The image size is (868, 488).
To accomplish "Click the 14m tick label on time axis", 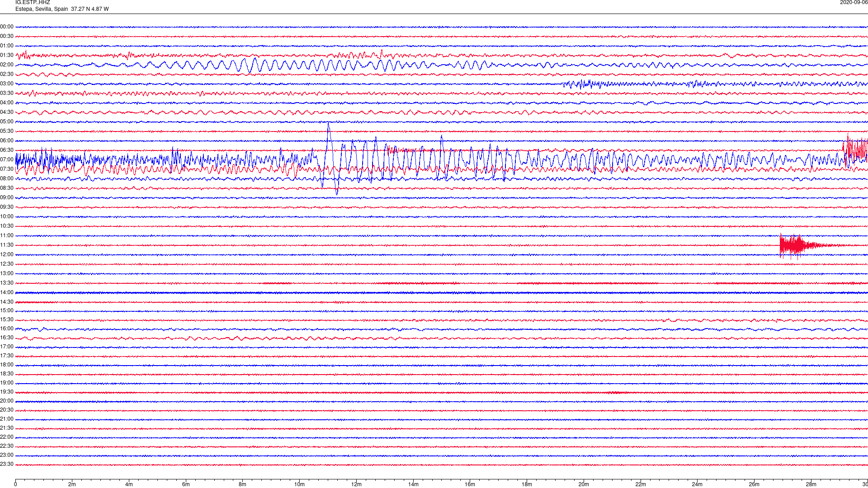I will (x=413, y=485).
